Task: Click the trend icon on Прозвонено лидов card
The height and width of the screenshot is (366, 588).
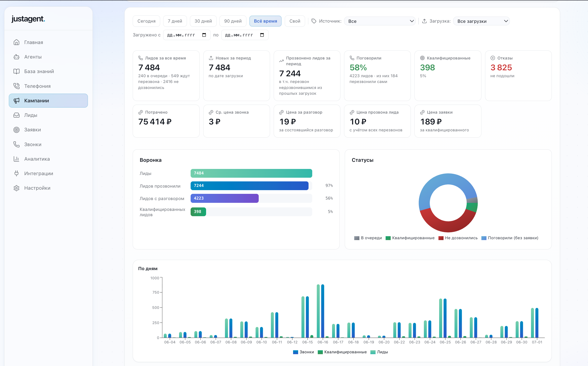Action: pyautogui.click(x=281, y=61)
